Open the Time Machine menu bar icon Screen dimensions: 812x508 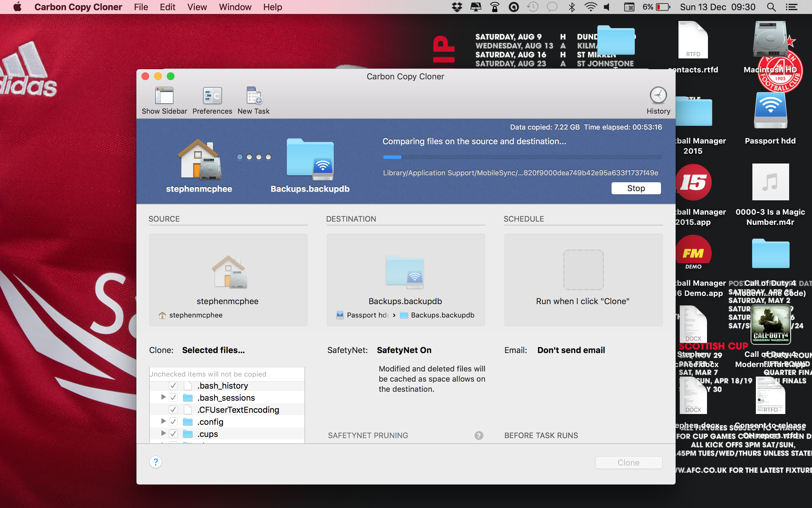tap(533, 7)
